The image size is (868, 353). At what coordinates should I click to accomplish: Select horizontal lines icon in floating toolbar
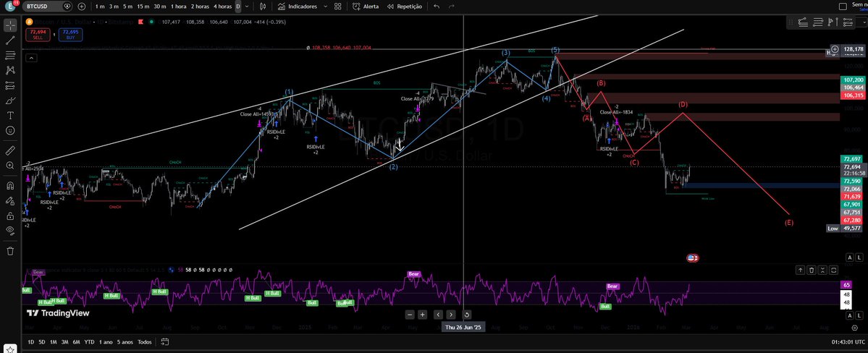817,22
